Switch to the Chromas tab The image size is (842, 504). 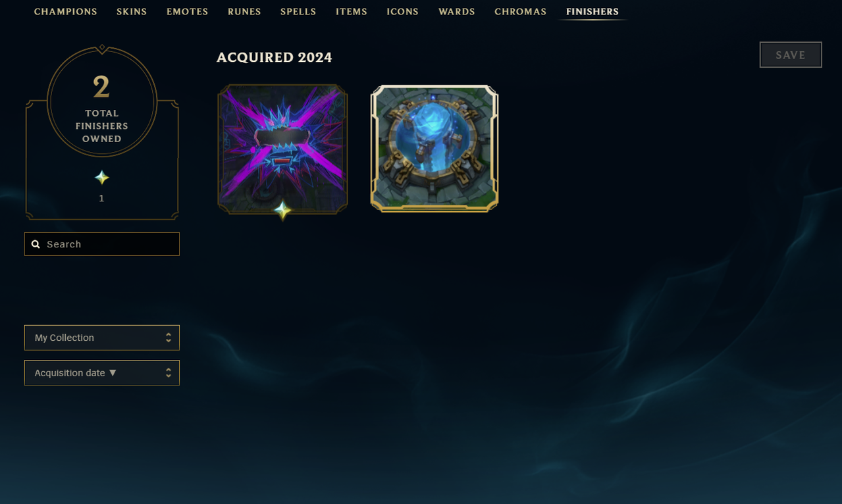point(521,12)
